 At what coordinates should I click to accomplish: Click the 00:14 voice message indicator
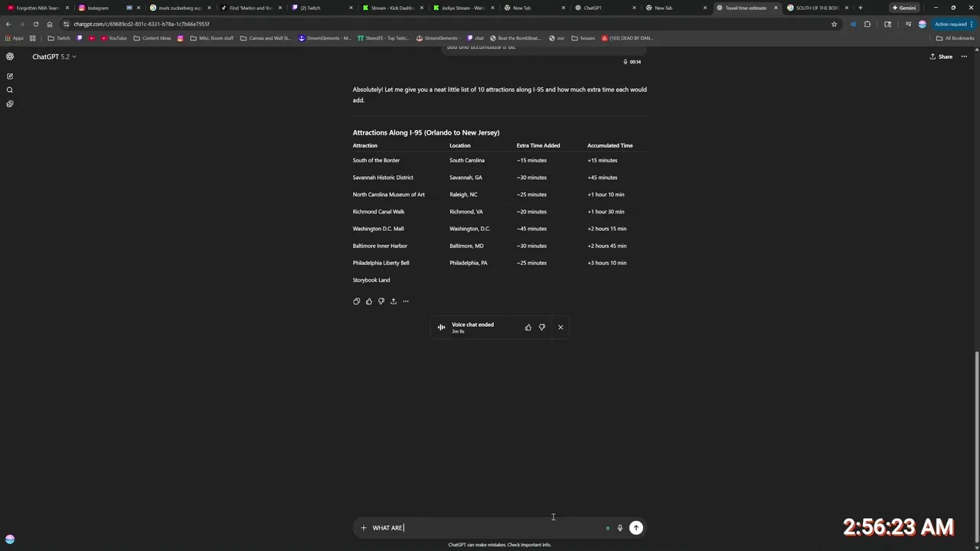pos(632,62)
